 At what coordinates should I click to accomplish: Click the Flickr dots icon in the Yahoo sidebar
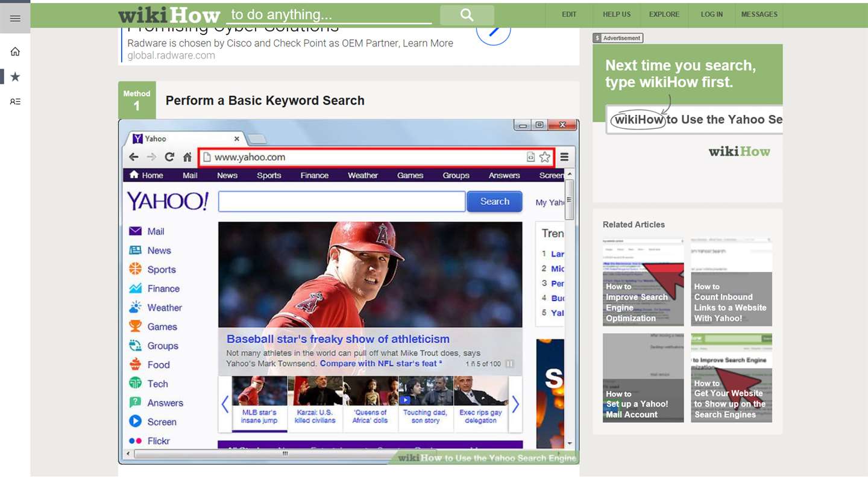[136, 441]
